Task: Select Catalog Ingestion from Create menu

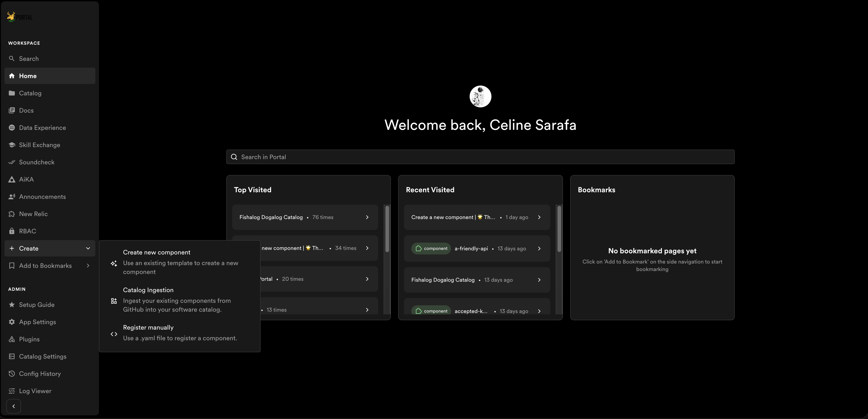Action: (177, 299)
